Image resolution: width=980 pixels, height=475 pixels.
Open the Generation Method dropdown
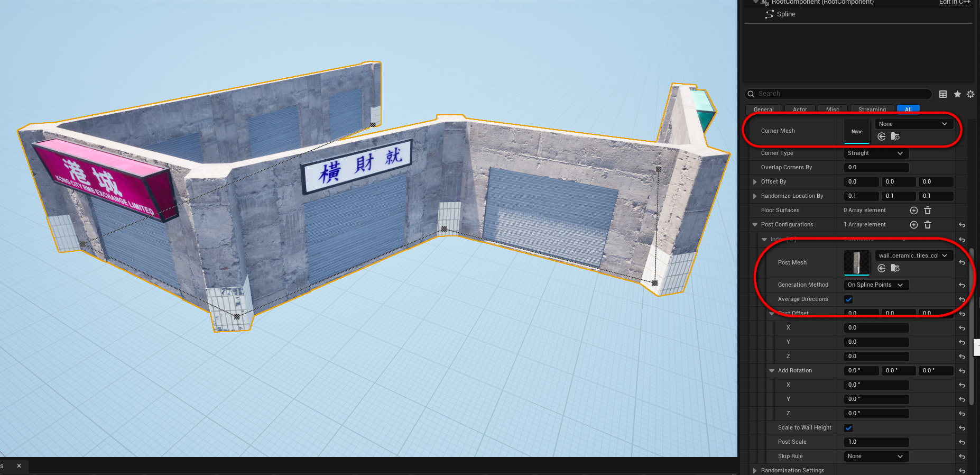click(x=876, y=285)
